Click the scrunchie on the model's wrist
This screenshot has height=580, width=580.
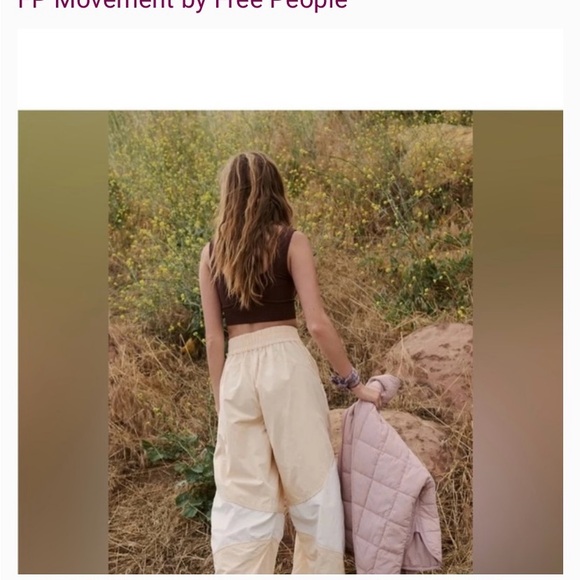(x=346, y=379)
